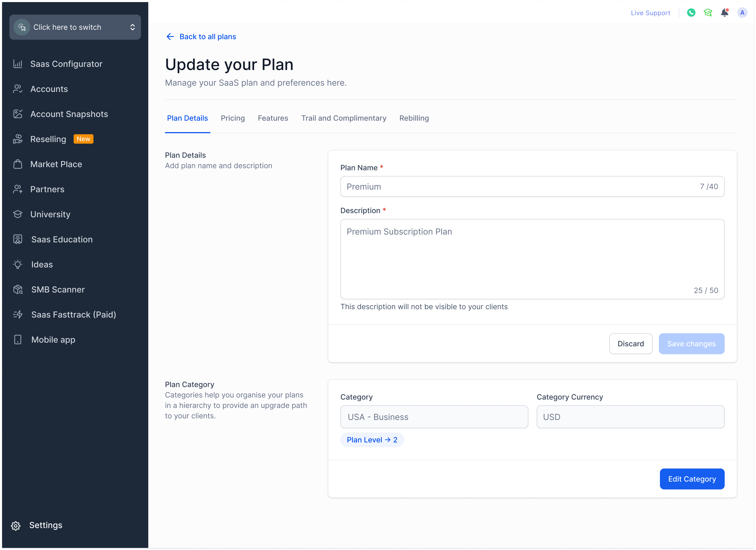Expand the Click here to switch selector

point(75,27)
